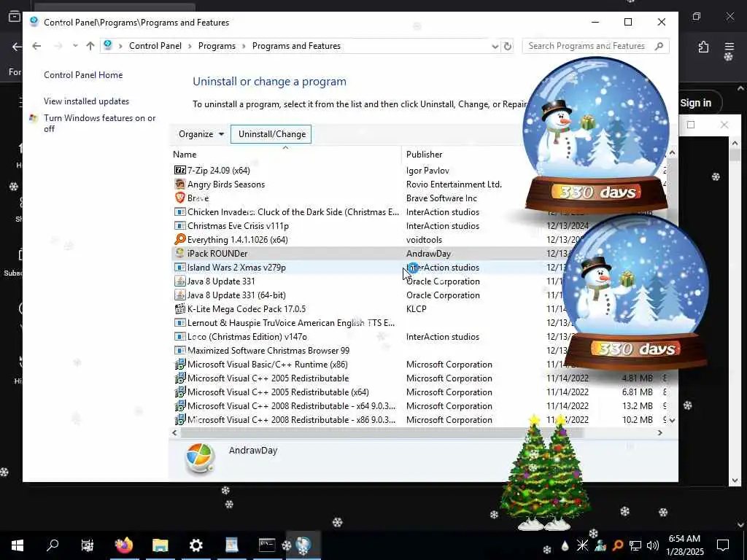Expand breadcrumb arrow after Control Panel
Screen dimensions: 747x560
(190, 46)
